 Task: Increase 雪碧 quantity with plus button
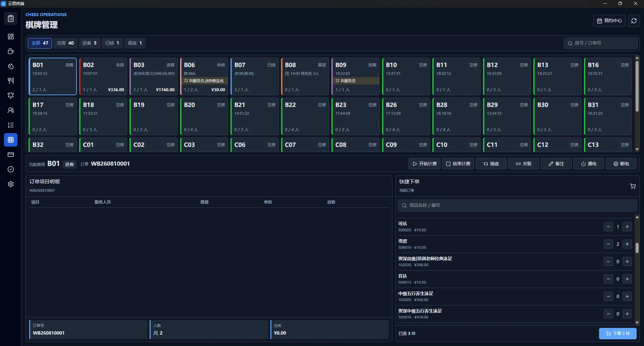[x=627, y=244]
